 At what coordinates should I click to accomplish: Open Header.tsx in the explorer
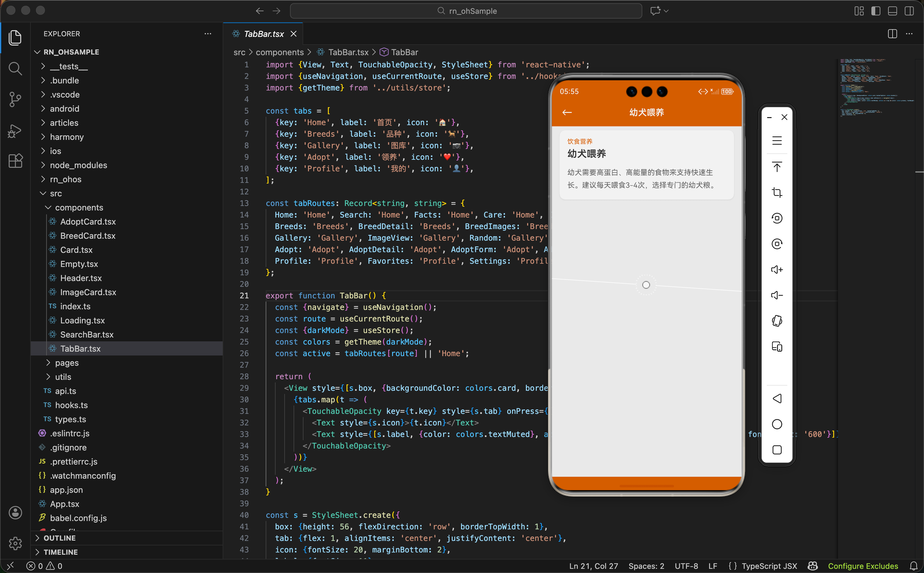pyautogui.click(x=81, y=278)
